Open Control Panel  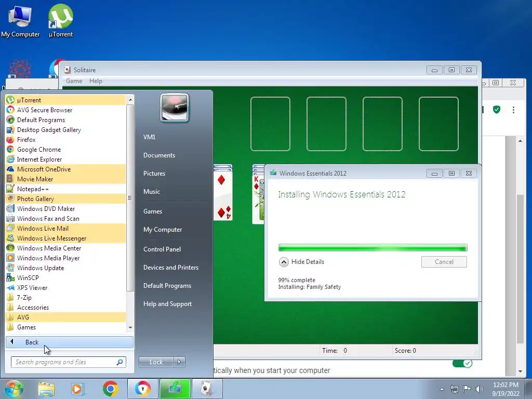tap(162, 249)
